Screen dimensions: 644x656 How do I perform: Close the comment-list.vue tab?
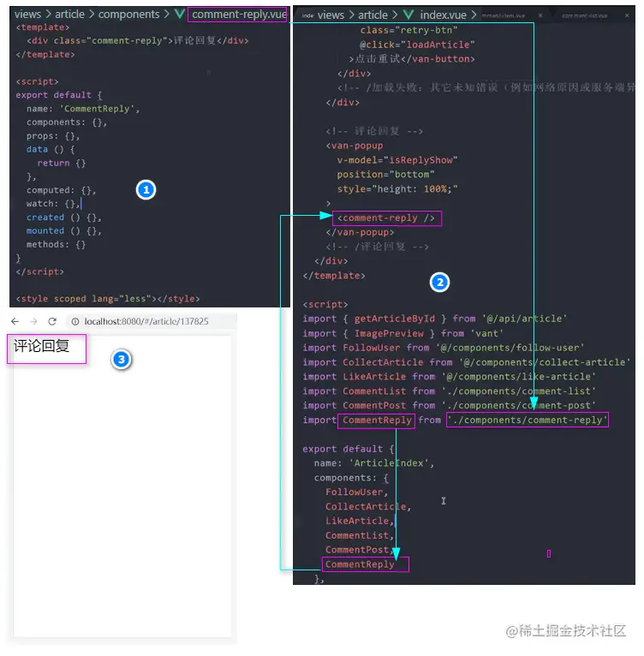coord(627,15)
